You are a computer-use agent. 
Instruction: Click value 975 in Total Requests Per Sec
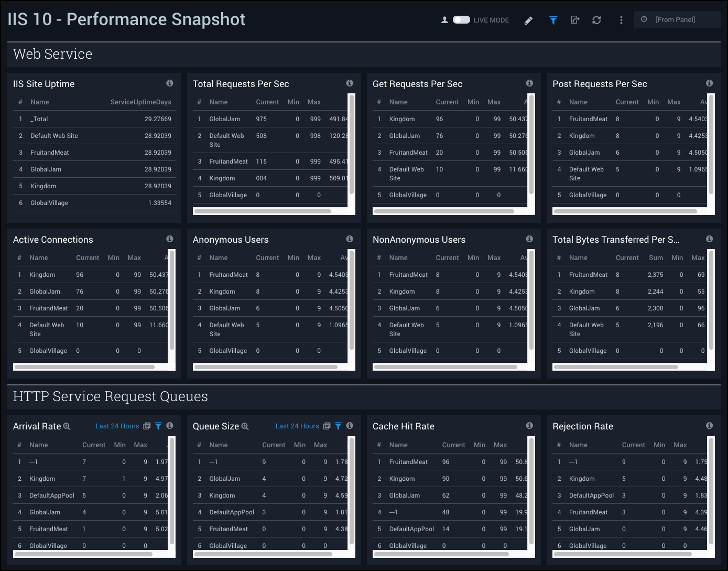[x=261, y=119]
